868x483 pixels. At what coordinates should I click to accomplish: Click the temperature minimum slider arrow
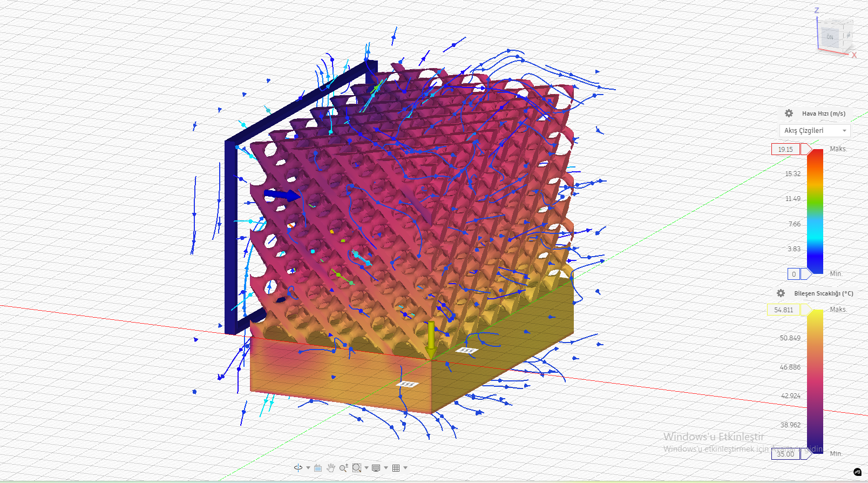tap(806, 454)
